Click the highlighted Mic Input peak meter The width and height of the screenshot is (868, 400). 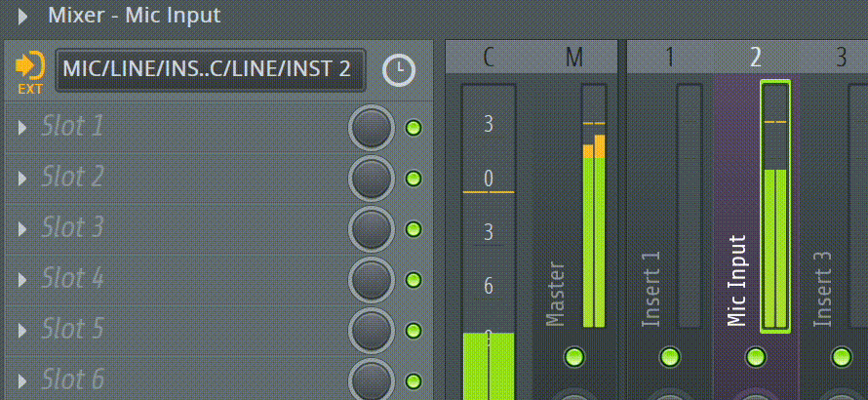pos(775,206)
